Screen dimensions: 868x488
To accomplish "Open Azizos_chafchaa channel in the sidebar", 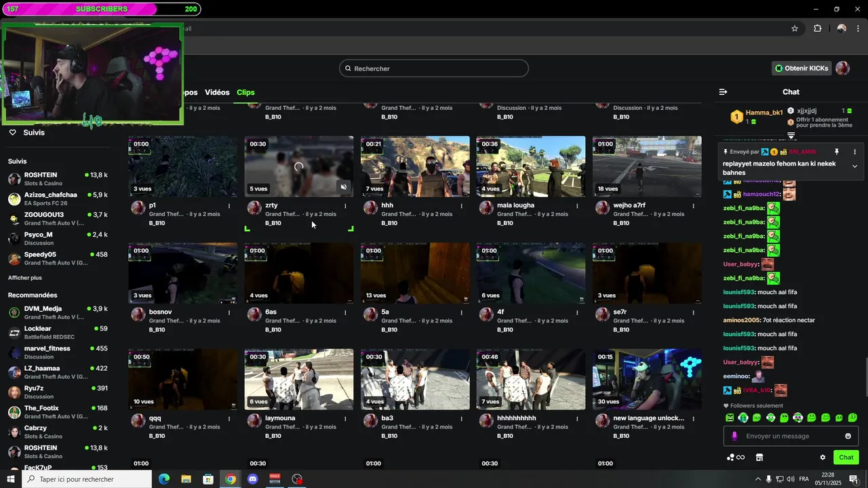I will pos(58,199).
